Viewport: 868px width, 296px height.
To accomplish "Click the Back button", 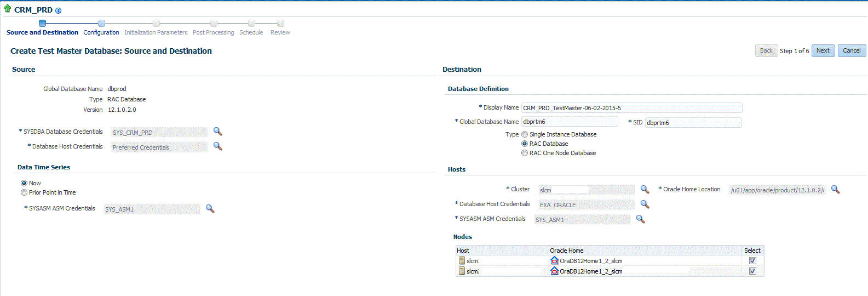I will pos(766,50).
